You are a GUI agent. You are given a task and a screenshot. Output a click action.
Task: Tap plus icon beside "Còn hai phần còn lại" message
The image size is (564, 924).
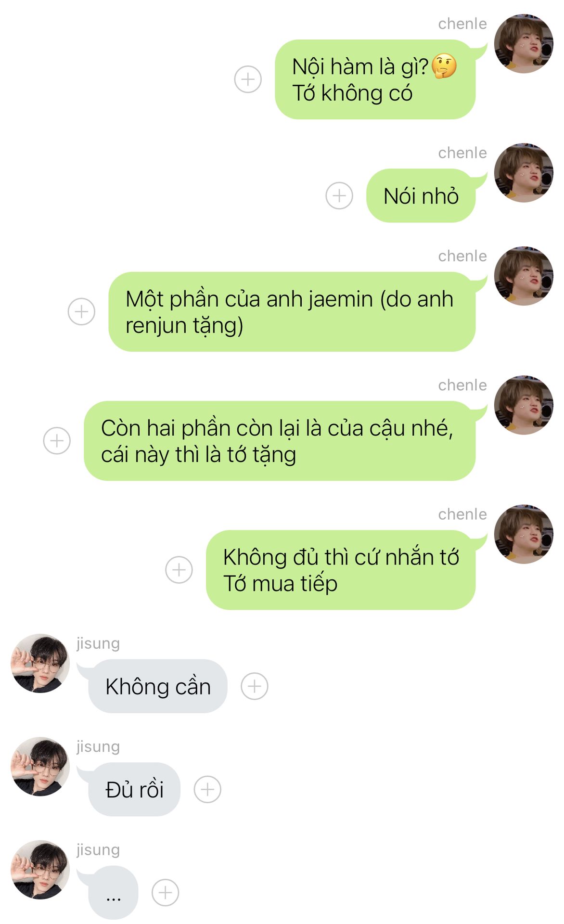point(57,440)
